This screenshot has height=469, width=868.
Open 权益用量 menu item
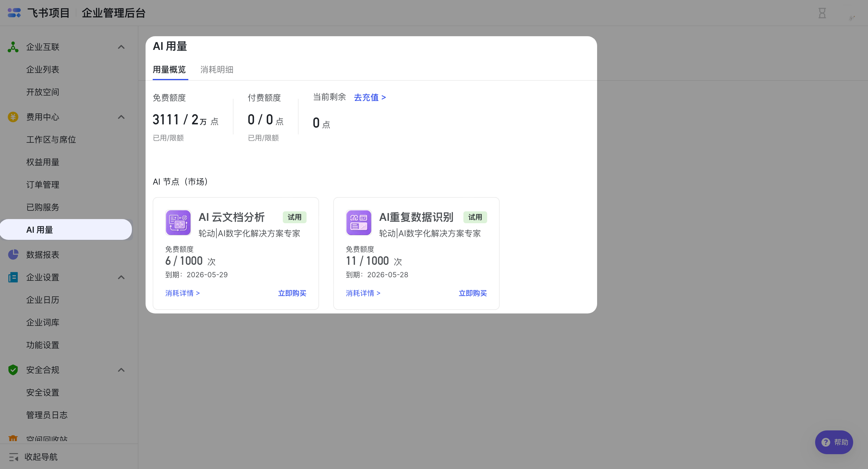43,162
